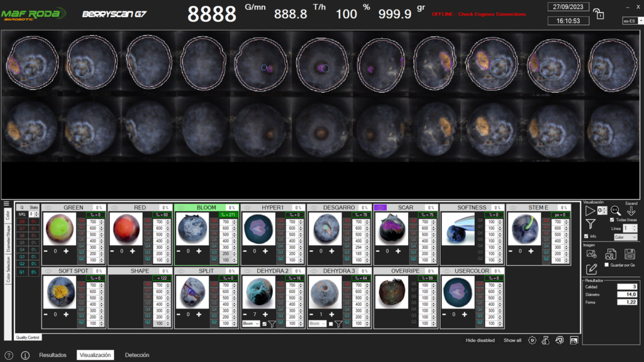Click the Show all button
The width and height of the screenshot is (644, 362).
512,340
